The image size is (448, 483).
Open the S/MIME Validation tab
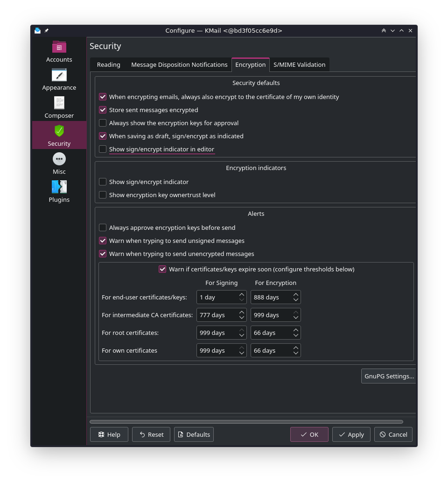pos(299,65)
